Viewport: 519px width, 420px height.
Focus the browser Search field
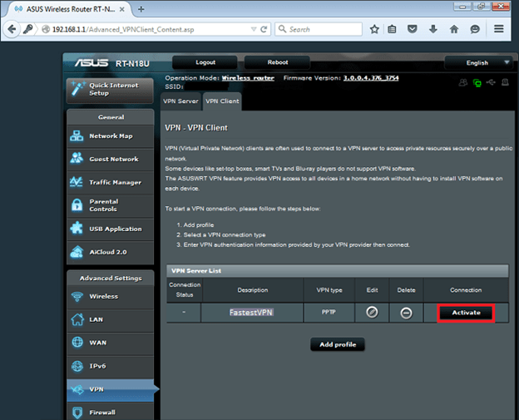coord(319,29)
